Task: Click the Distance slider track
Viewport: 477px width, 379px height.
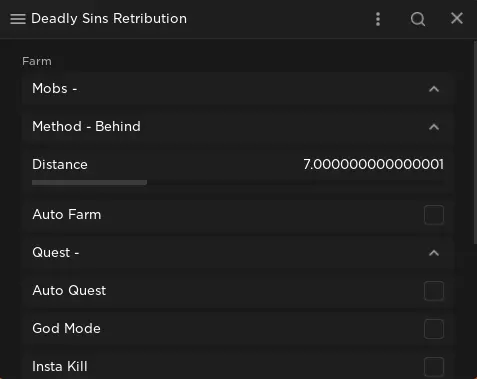Action: [238, 182]
